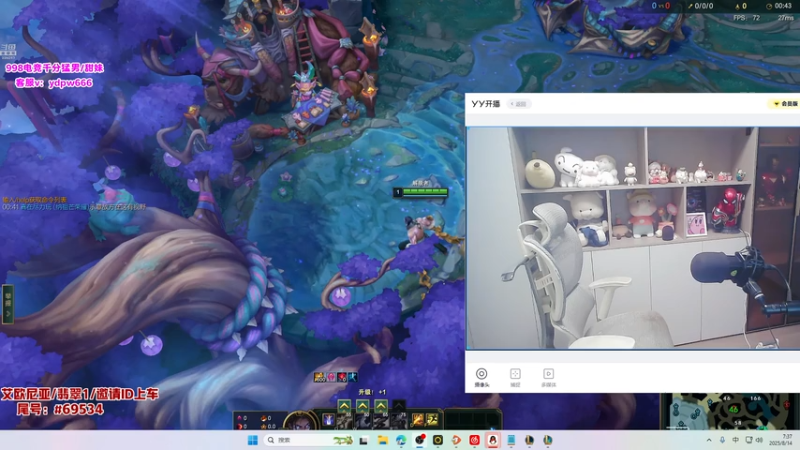The image size is (800, 450).
Task: Click the first rune buff icon above HUD
Action: pyautogui.click(x=319, y=377)
